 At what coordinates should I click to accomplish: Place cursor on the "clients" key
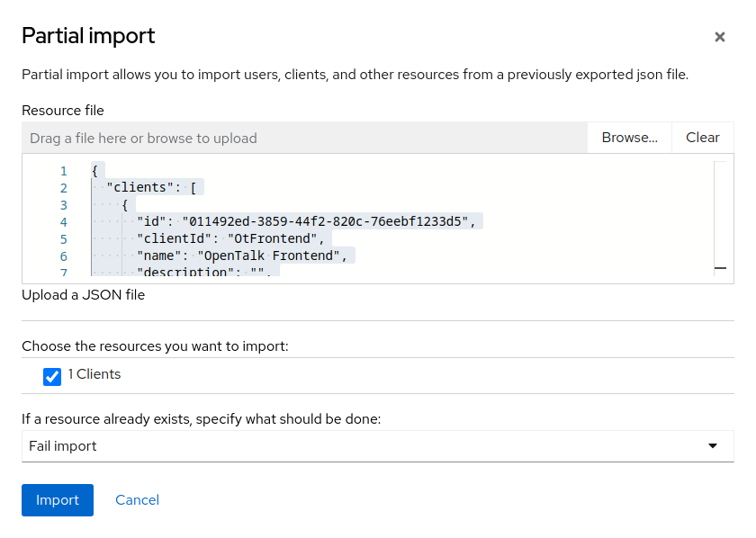click(x=140, y=188)
